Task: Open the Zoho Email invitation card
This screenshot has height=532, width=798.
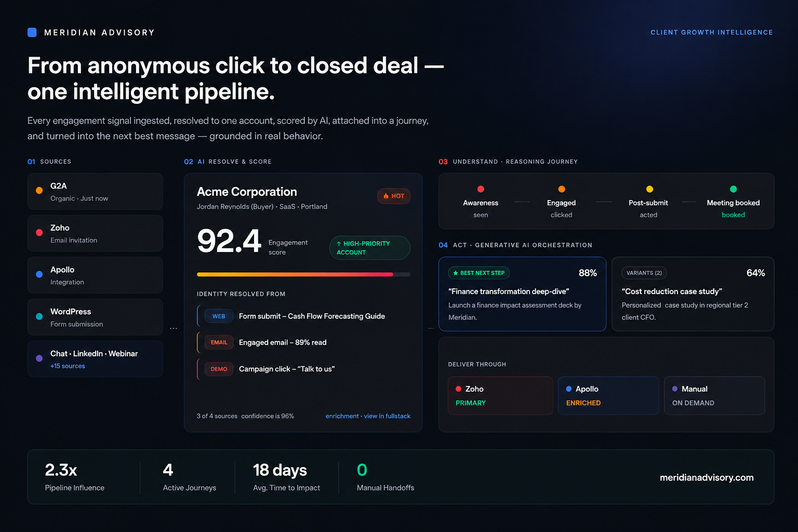Action: coord(95,233)
